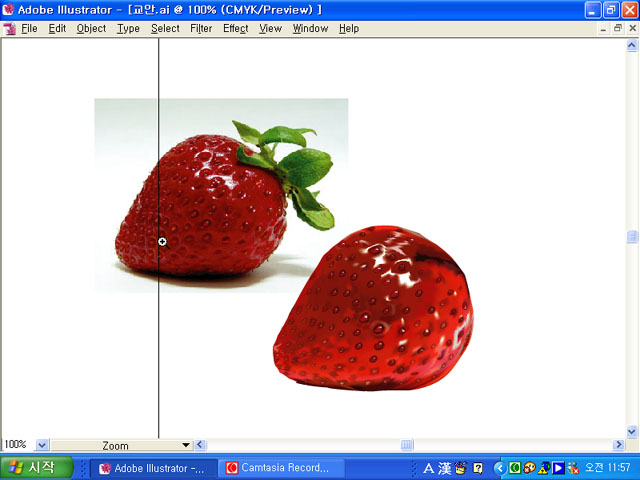640x480 pixels.
Task: Restore down the document window in the menu bar
Action: 618,28
